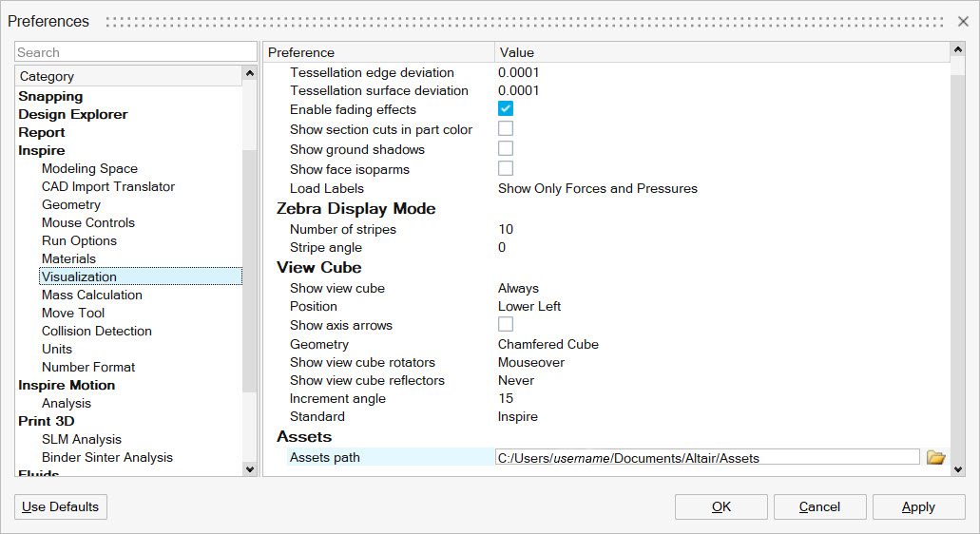980x534 pixels.
Task: Click the folder browse icon for Assets path
Action: click(935, 458)
